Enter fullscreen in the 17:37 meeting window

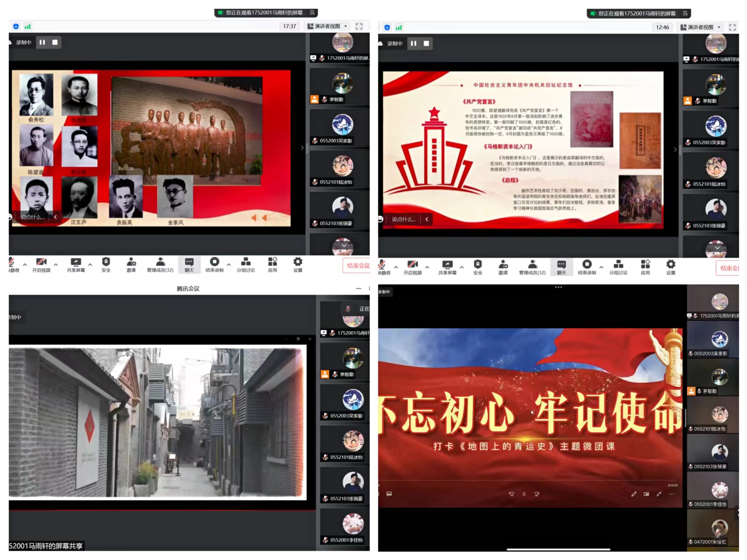point(359,26)
